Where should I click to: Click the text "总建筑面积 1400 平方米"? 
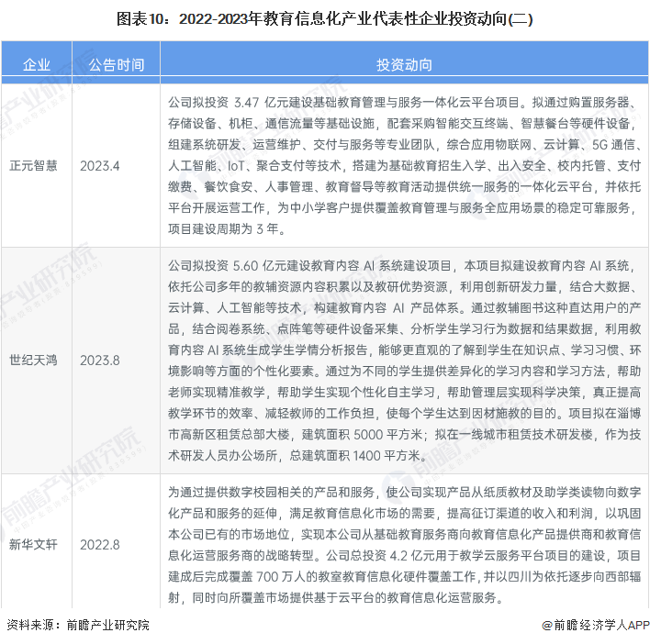click(355, 456)
